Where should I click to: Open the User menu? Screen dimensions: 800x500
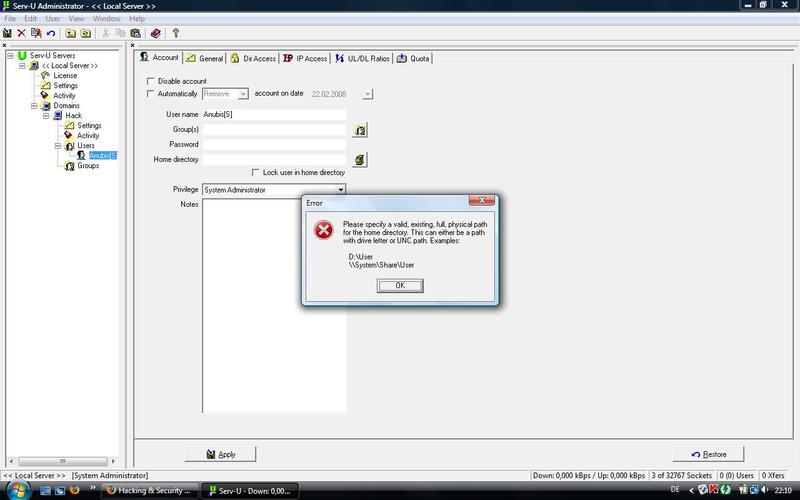pos(53,18)
